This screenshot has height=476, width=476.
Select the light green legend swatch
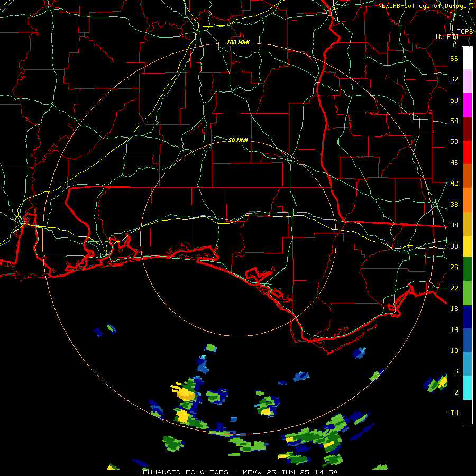click(467, 293)
